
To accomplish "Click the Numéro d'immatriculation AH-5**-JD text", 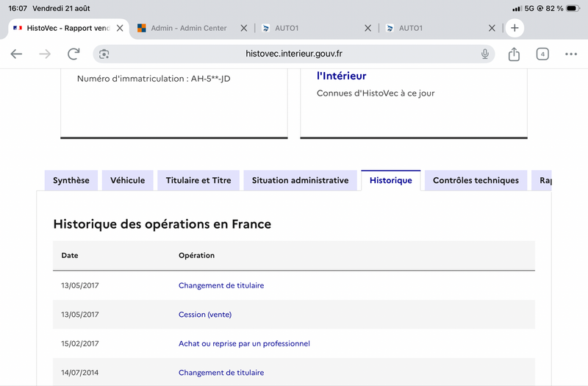I will (154, 79).
